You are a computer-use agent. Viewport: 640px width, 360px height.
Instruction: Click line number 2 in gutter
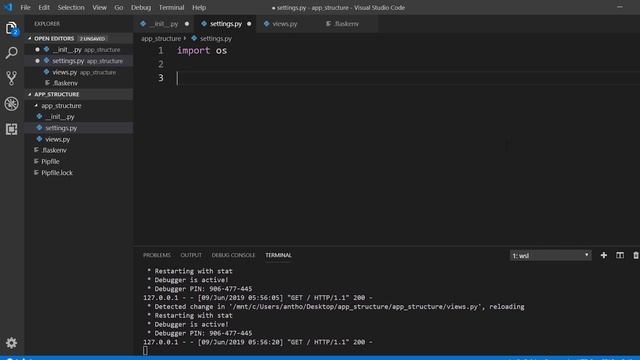pyautogui.click(x=160, y=64)
